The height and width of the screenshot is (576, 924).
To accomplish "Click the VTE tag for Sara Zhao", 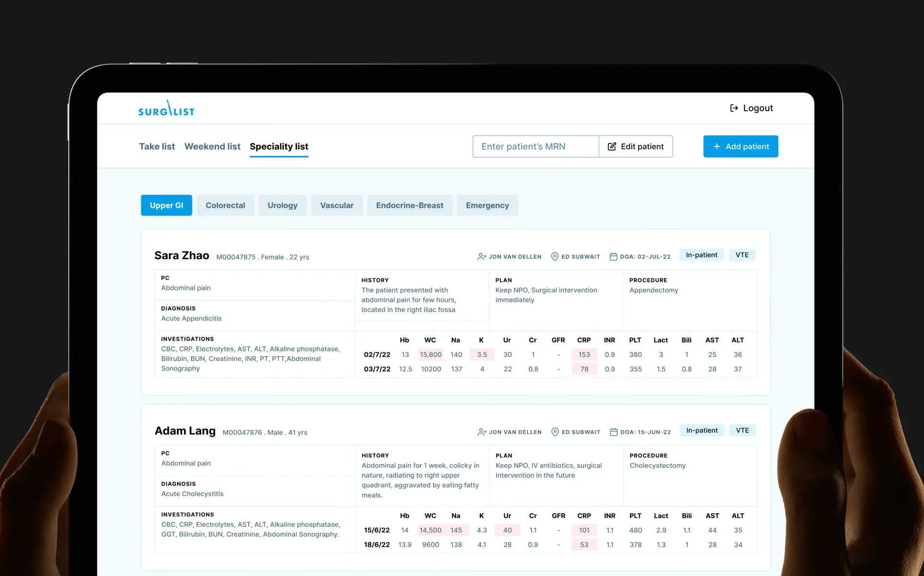I will (x=742, y=255).
